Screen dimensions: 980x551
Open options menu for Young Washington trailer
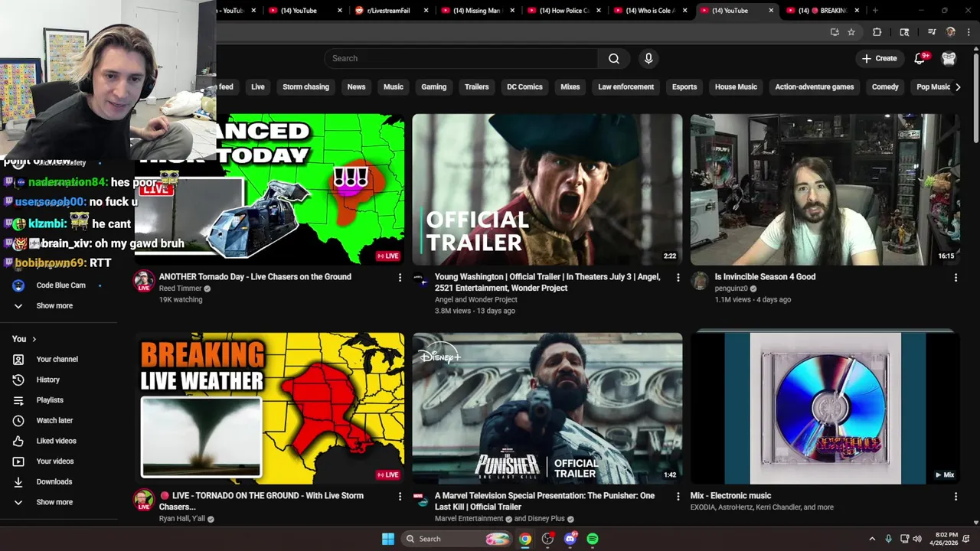point(678,278)
